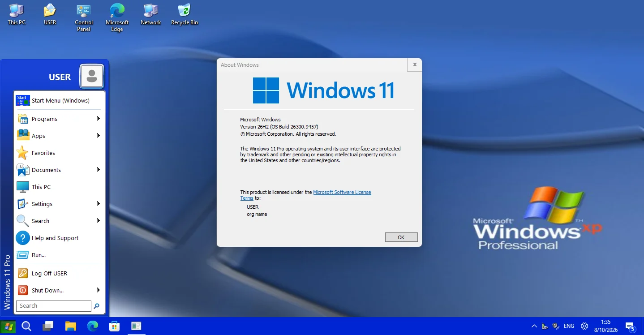Open the Network desktop icon
Screen dimensions: 644x335
click(x=150, y=14)
